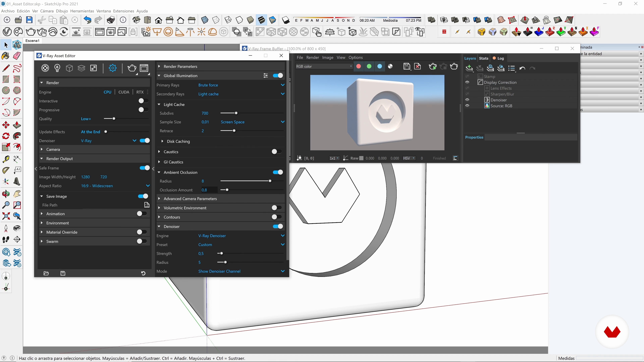
Task: Show Frame Buffer from Asset Editor
Action: 144,68
